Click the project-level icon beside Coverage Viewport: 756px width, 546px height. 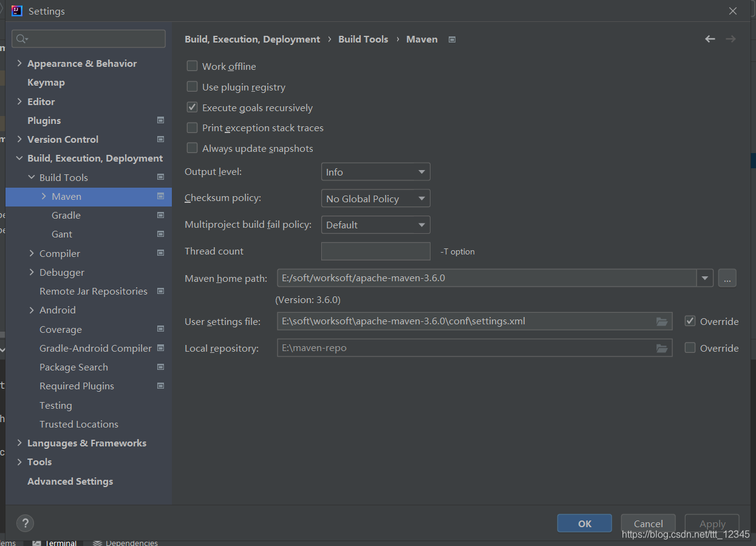pyautogui.click(x=160, y=329)
